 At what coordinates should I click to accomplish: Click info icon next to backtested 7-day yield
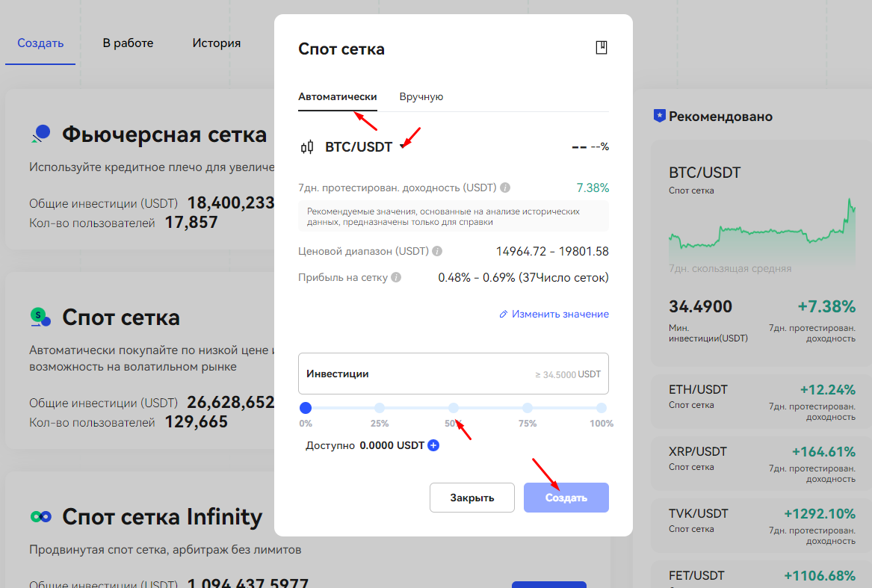(x=505, y=188)
